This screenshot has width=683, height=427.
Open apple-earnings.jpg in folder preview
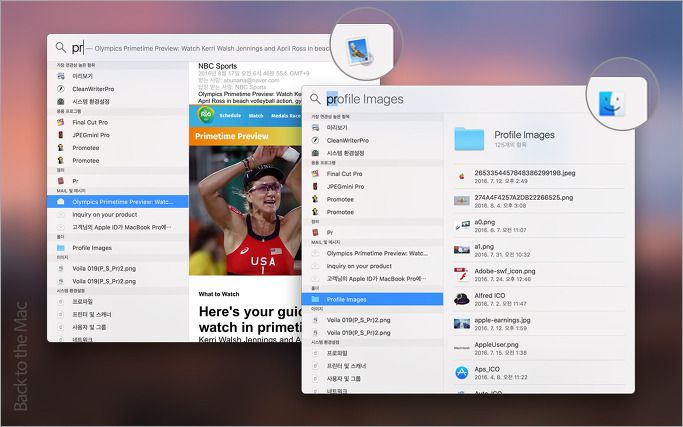pyautogui.click(x=539, y=323)
